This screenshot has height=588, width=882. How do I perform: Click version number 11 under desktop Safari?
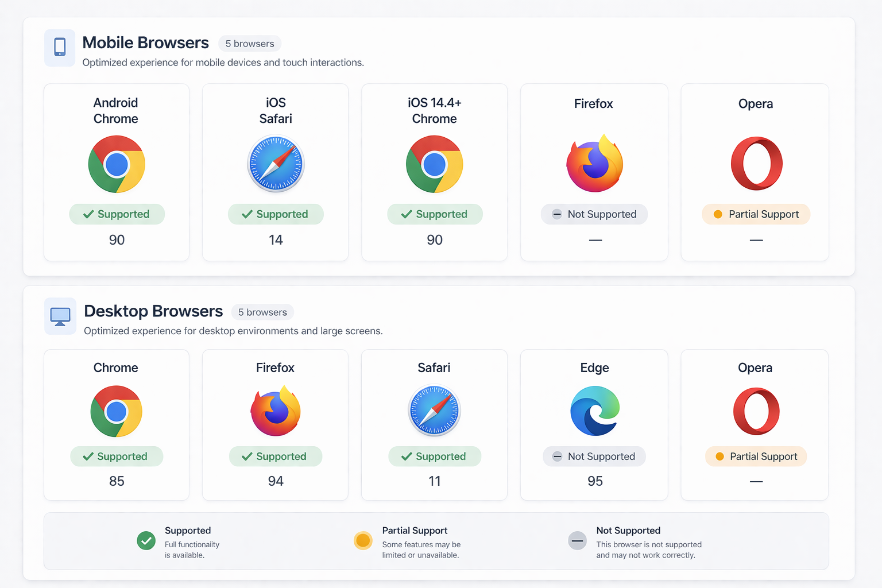(x=435, y=481)
